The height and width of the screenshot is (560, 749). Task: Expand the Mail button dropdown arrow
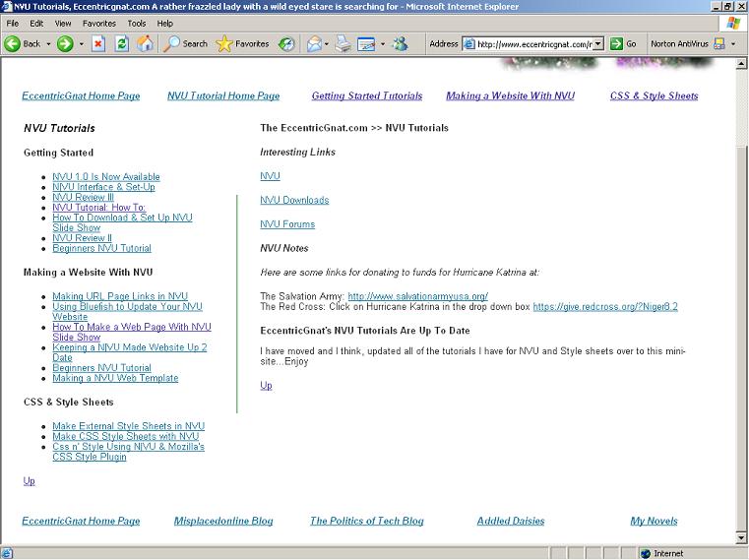(x=328, y=43)
